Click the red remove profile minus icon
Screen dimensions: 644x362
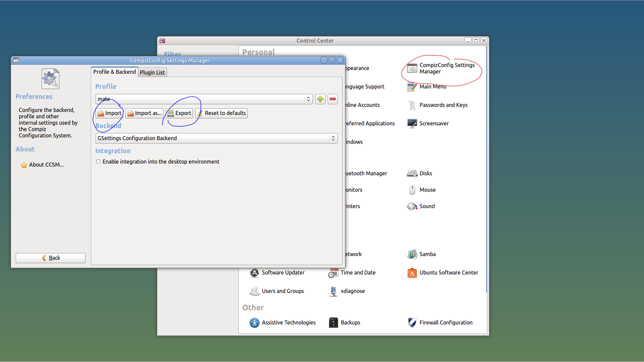point(333,99)
